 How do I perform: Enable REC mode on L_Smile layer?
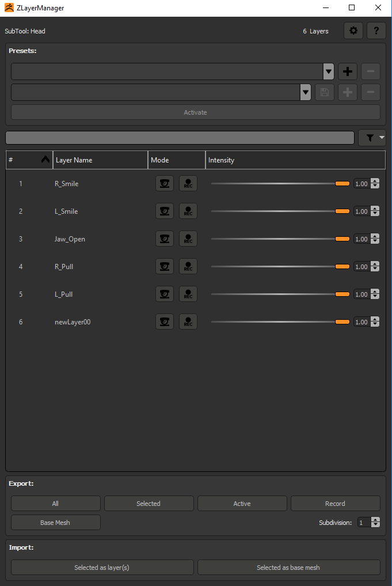[x=188, y=211]
